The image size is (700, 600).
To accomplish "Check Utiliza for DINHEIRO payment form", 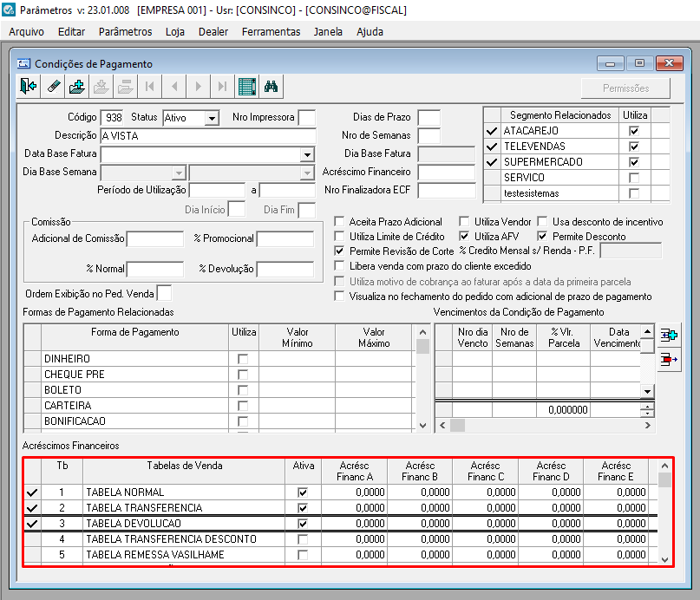I will (x=243, y=359).
